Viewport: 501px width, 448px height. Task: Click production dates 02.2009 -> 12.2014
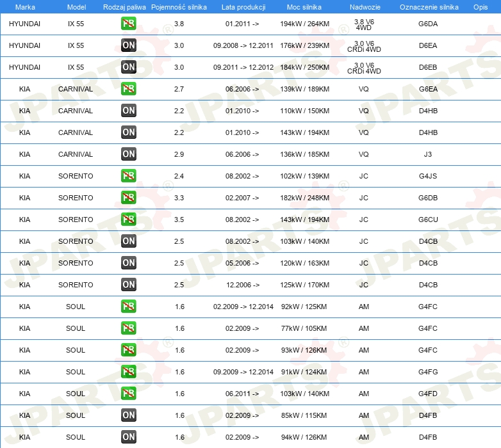pos(243,307)
